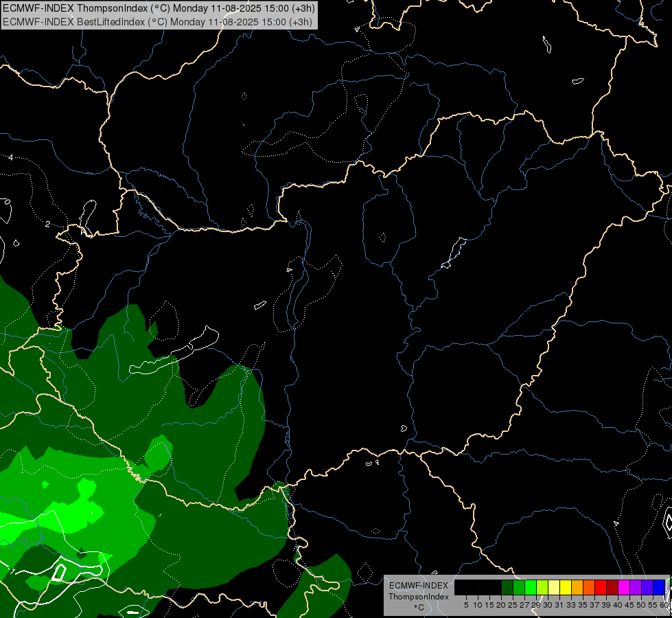Select the bright green 27–29 legend swatch
This screenshot has height=618, width=672.
pos(531,587)
